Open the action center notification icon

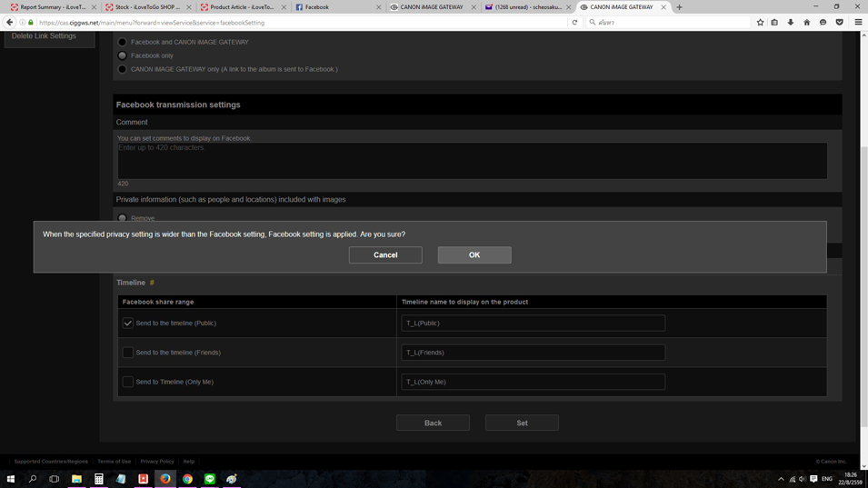[813, 479]
